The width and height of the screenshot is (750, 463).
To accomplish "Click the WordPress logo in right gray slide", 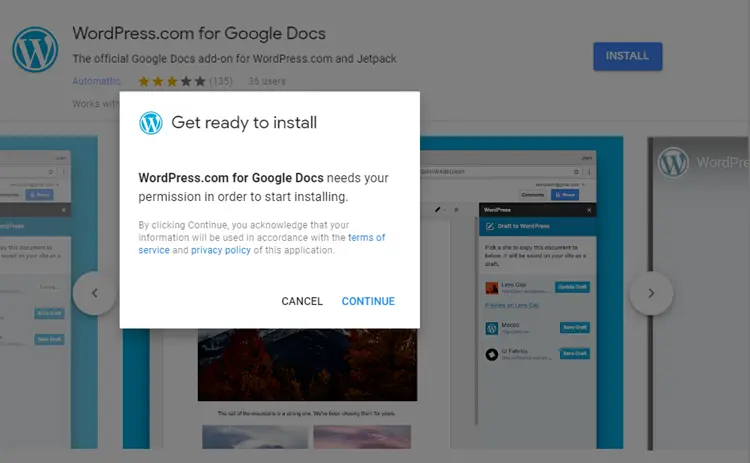I will (x=673, y=162).
